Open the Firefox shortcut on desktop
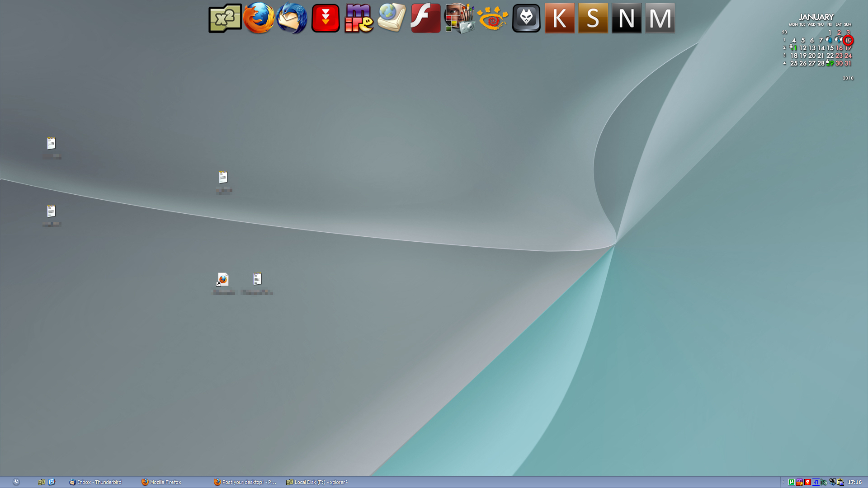868x488 pixels. (x=223, y=279)
